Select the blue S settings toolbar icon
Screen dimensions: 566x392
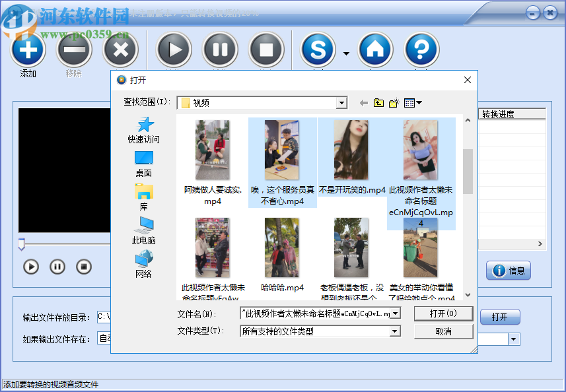click(x=318, y=49)
